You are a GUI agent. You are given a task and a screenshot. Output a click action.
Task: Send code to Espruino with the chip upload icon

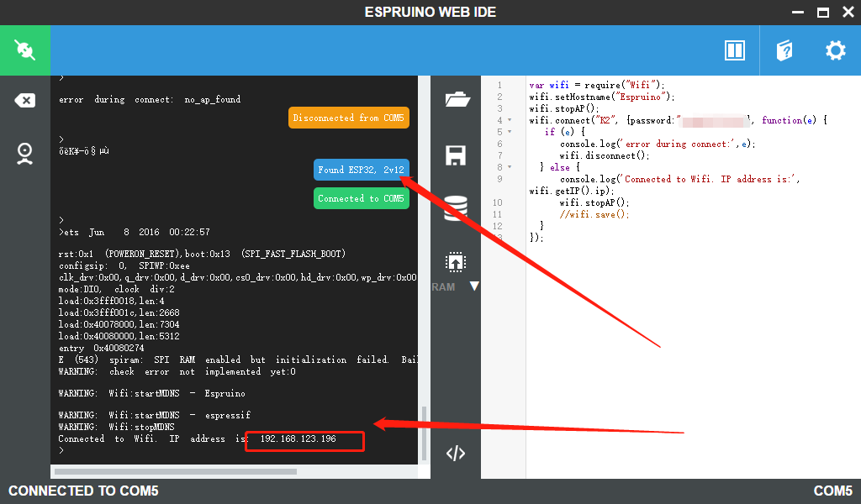456,262
